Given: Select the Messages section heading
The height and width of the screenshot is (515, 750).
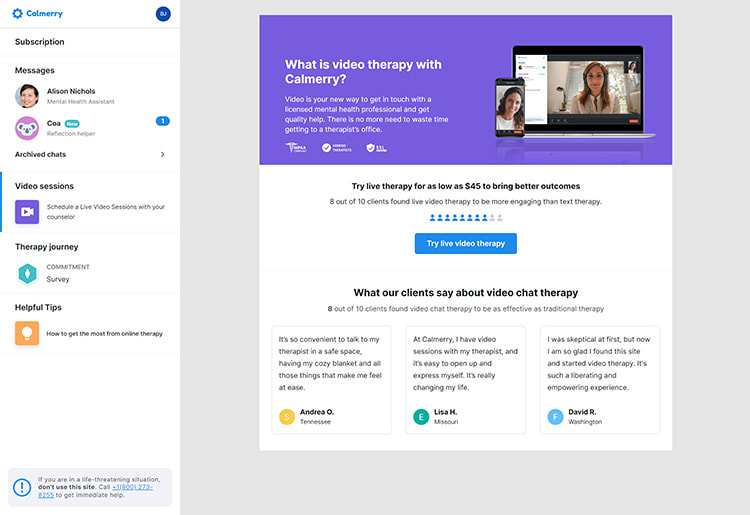Looking at the screenshot, I should coord(34,70).
